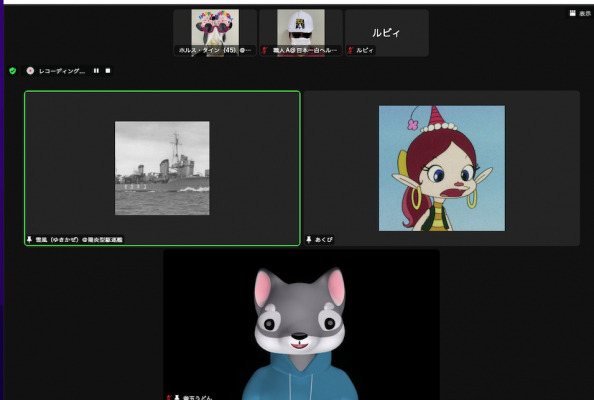Select the ホルス・タイン (45) participant thumbnail

click(x=215, y=33)
